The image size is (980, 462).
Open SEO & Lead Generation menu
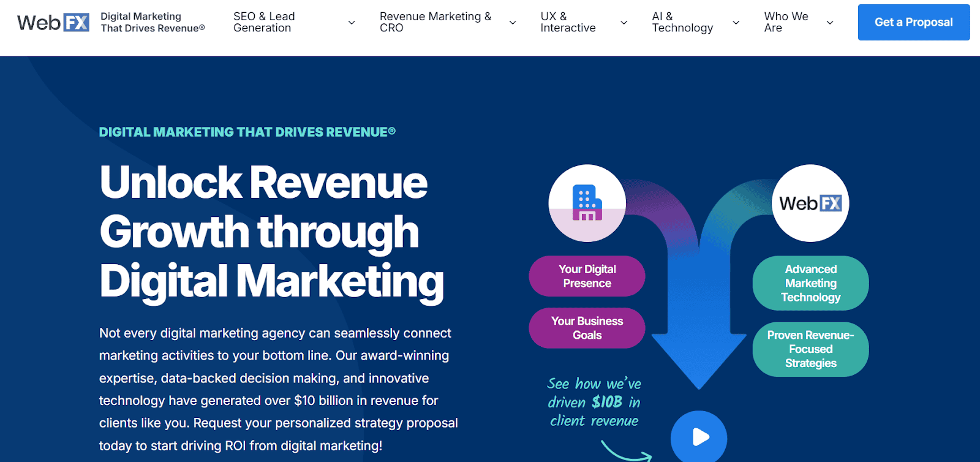click(x=264, y=22)
